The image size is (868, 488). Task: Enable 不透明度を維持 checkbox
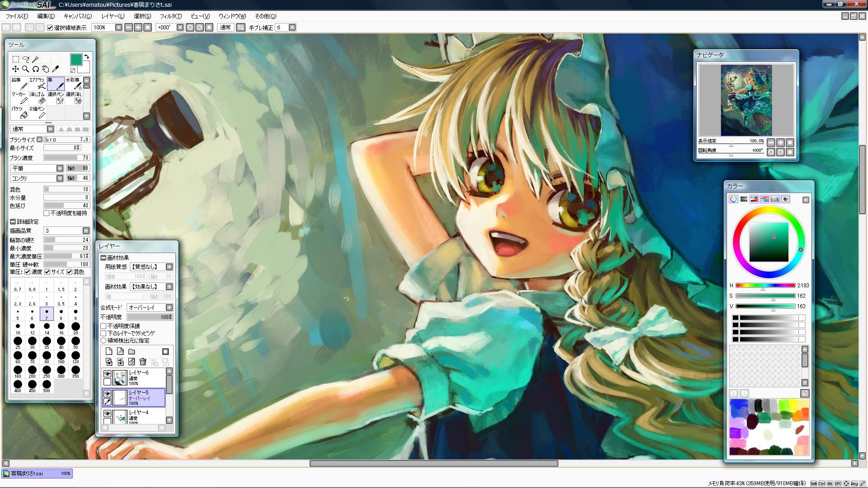[47, 213]
